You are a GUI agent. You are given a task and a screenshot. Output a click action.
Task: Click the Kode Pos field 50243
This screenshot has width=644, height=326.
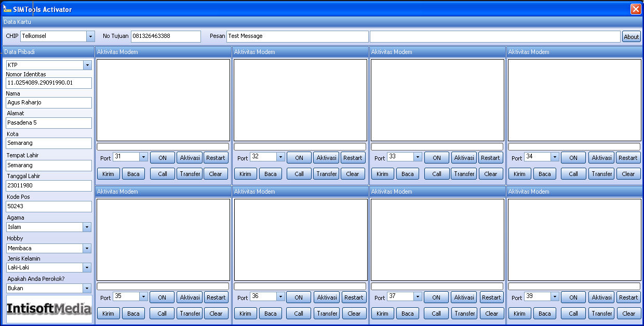[49, 207]
